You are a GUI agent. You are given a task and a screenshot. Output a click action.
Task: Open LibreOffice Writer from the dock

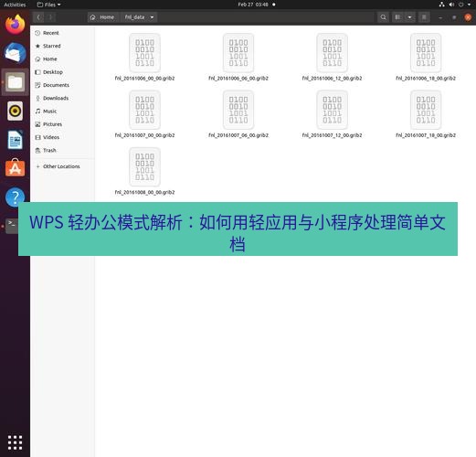(x=15, y=140)
